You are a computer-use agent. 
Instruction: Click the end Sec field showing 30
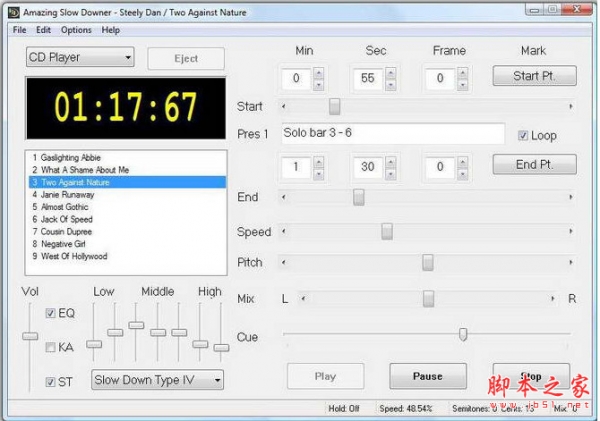click(x=368, y=167)
